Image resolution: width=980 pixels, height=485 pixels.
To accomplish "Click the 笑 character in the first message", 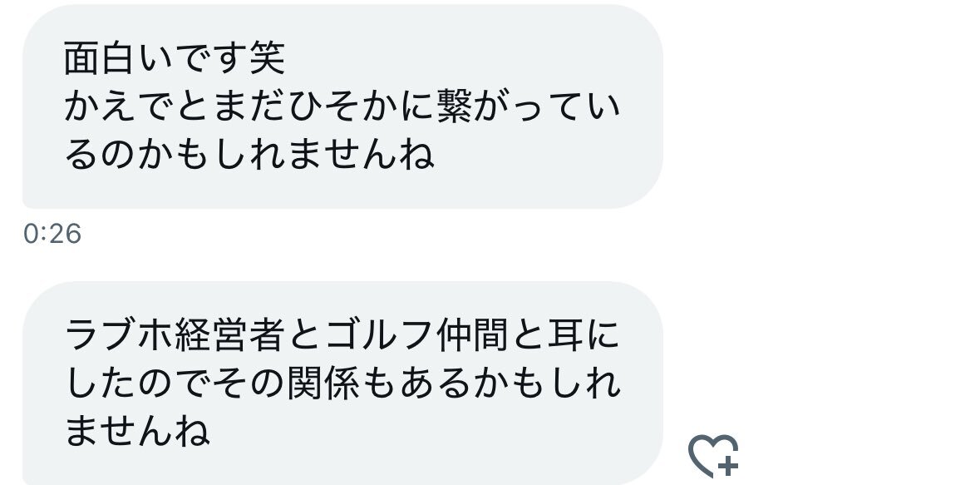I will (x=268, y=59).
